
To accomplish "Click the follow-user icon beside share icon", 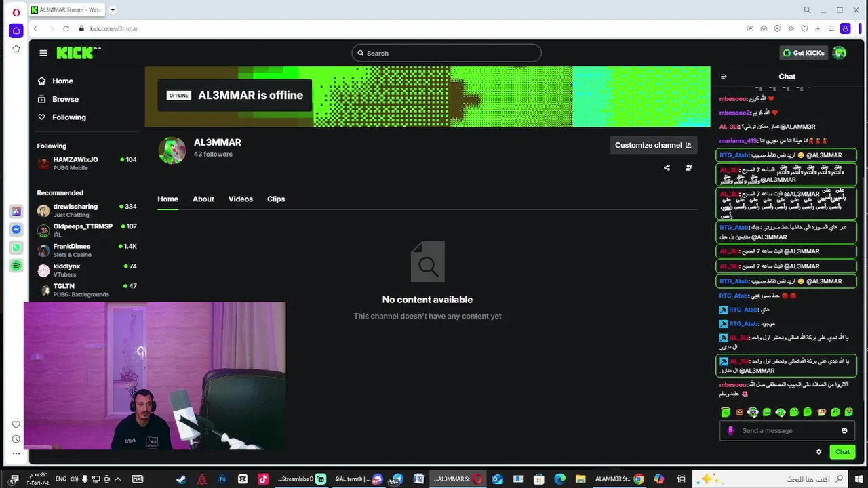I will 688,167.
